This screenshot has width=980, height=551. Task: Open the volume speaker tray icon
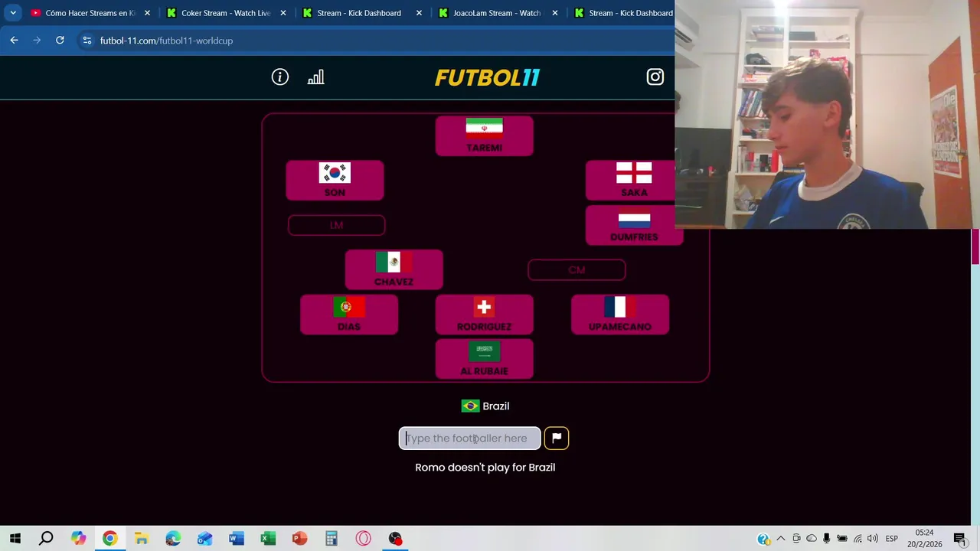point(873,539)
